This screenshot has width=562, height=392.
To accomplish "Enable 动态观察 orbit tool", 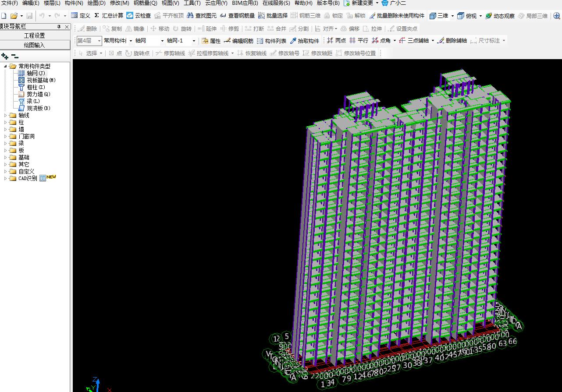I will click(500, 15).
